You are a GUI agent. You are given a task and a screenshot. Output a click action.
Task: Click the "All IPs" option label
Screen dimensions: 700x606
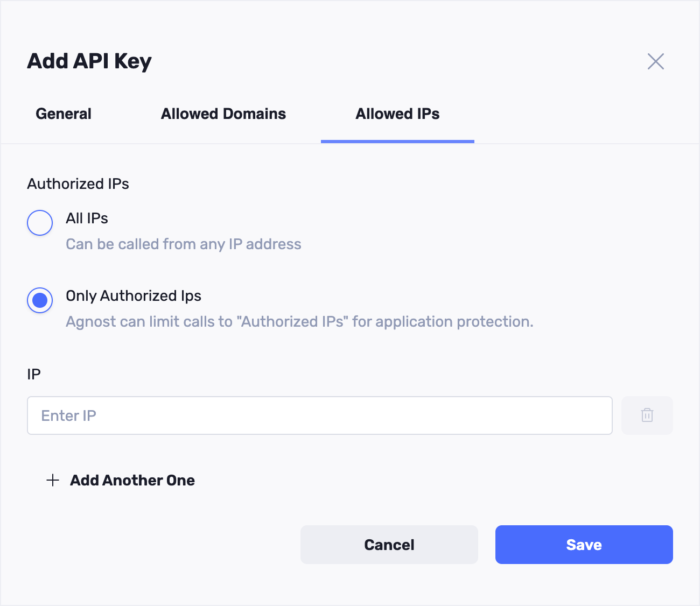(87, 219)
